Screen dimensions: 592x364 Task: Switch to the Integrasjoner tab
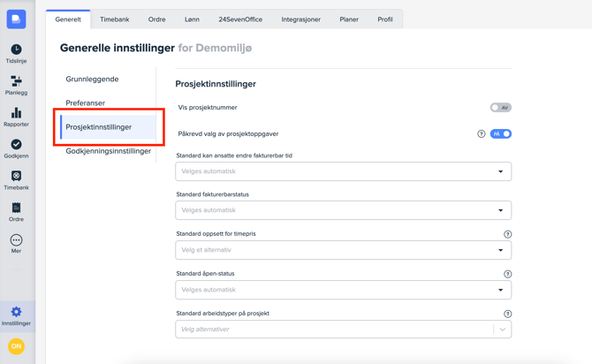point(300,19)
